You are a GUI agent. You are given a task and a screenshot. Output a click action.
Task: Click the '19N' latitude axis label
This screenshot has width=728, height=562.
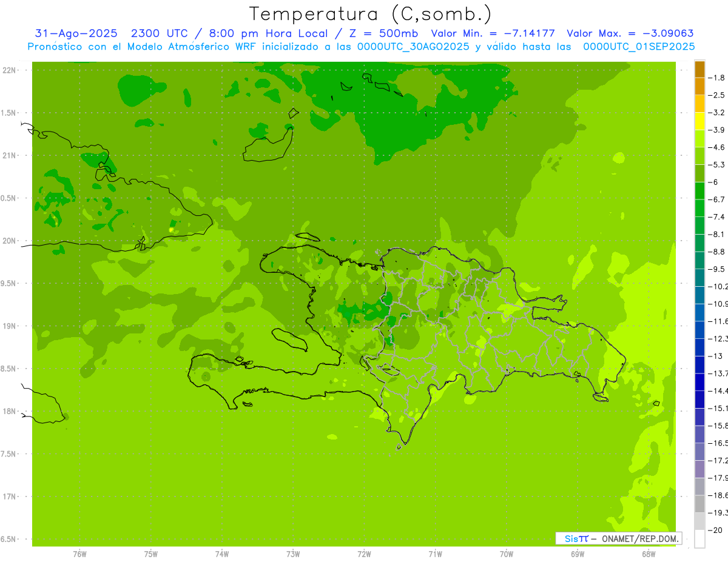[x=10, y=326]
